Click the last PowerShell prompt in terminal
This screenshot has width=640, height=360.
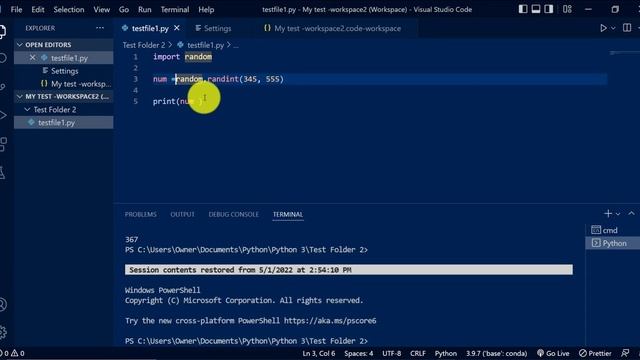coord(246,341)
